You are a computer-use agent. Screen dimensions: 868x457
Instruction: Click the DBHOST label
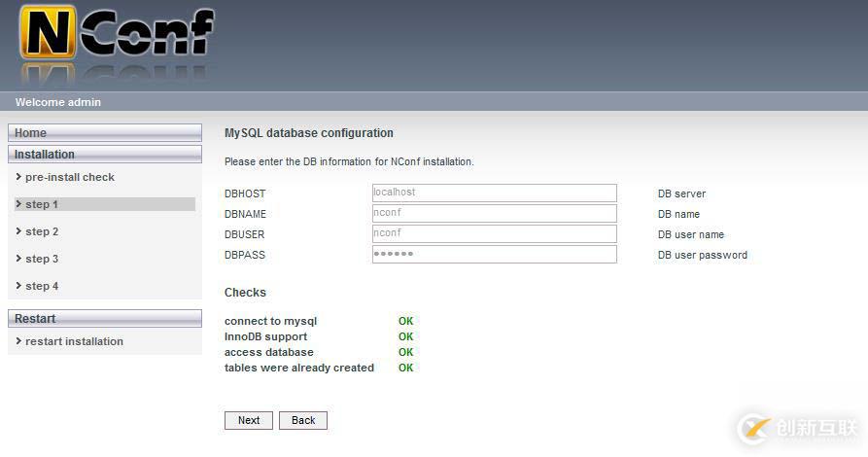(245, 193)
